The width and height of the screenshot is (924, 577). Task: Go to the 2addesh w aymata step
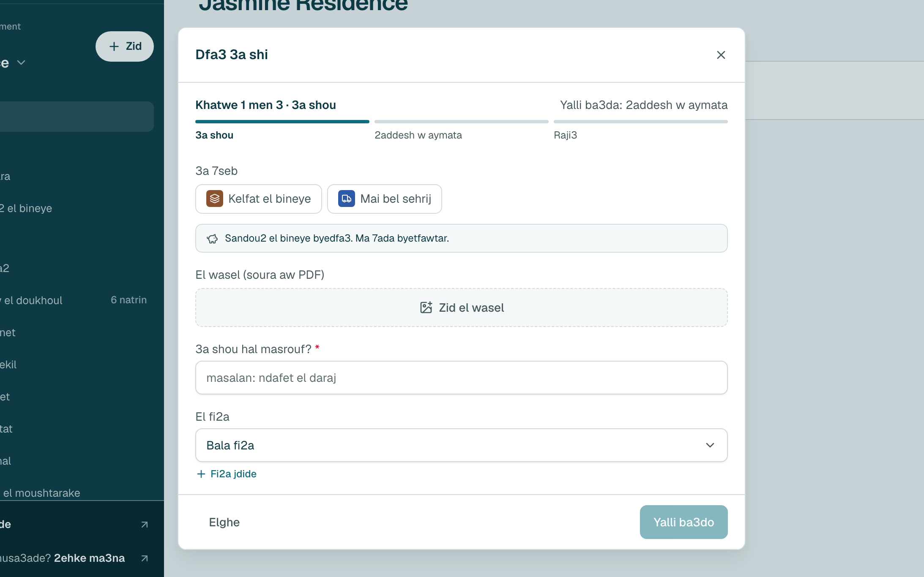[x=418, y=135]
